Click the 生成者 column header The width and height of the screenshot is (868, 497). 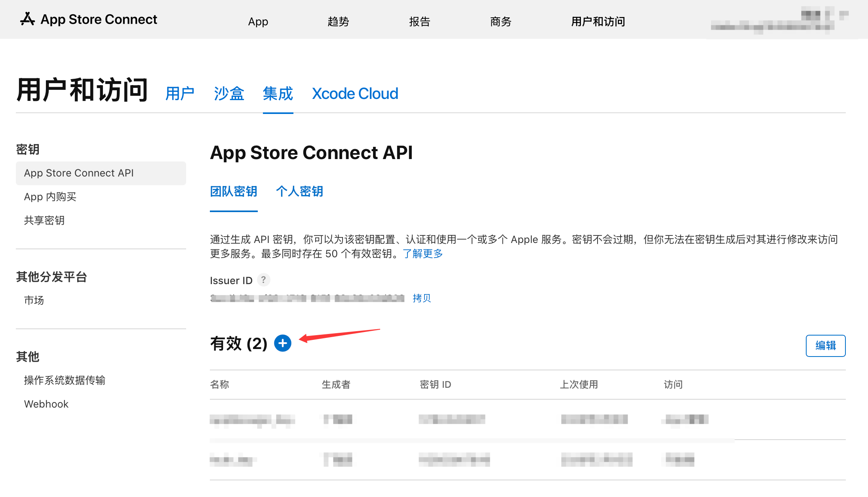coord(336,384)
